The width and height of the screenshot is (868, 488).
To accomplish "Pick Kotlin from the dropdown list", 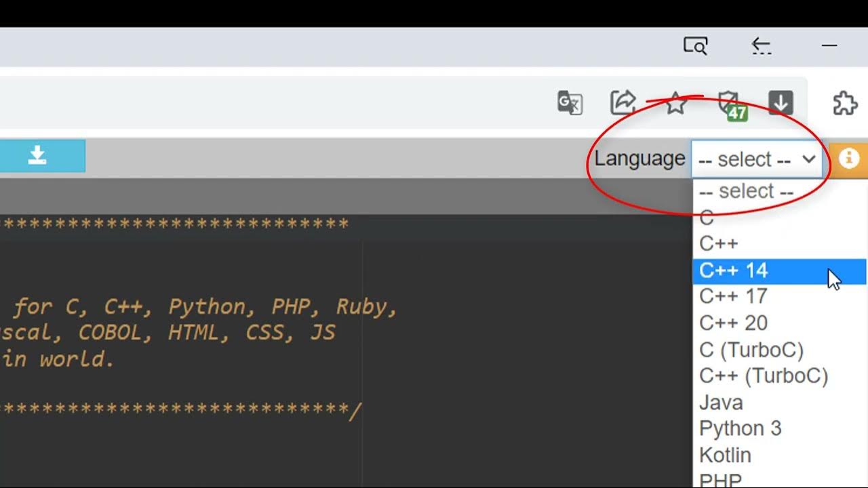I will 725,455.
